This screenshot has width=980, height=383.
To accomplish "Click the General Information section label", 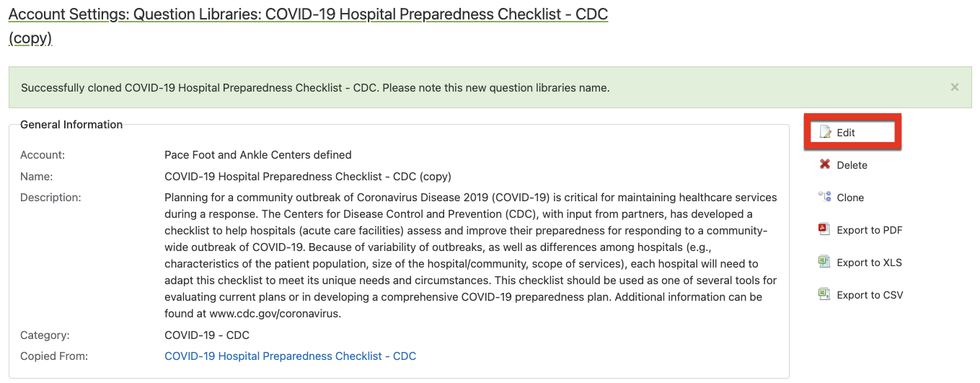I will pyautogui.click(x=71, y=125).
